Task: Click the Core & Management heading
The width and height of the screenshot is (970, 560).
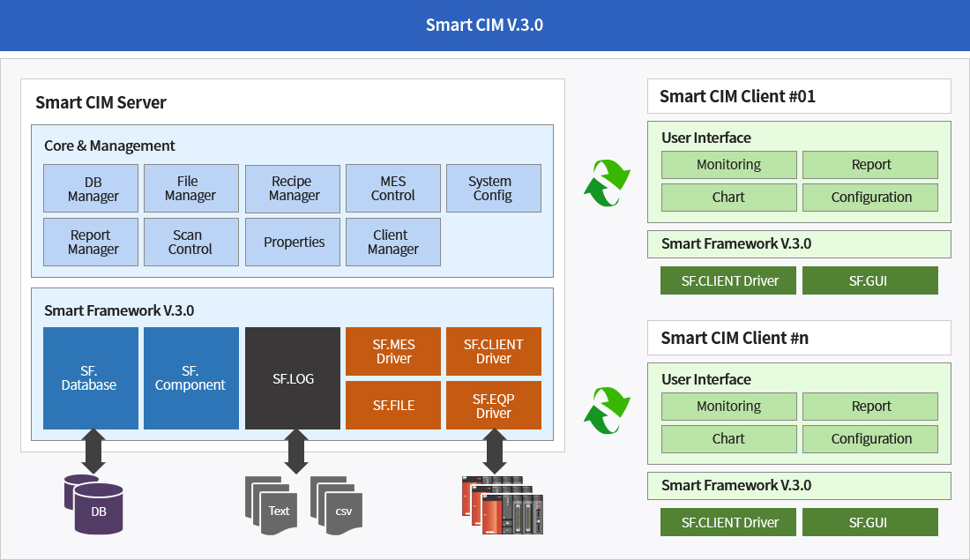Action: point(109,146)
